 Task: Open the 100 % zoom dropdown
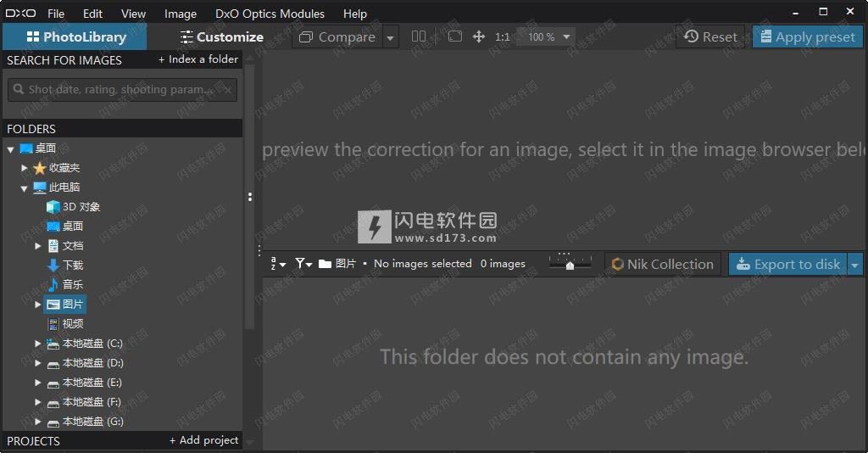click(548, 37)
